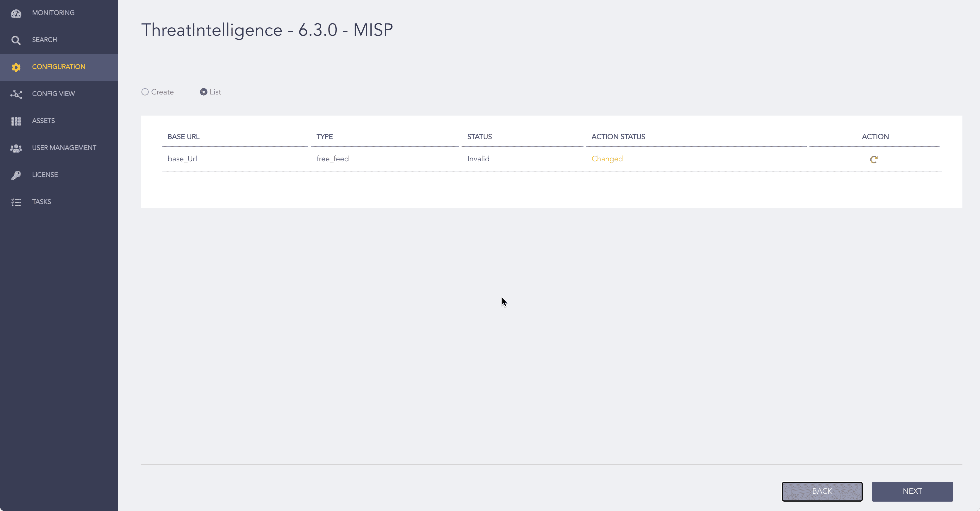Click the User Management people icon
Screen dimensions: 980x511
click(x=16, y=148)
